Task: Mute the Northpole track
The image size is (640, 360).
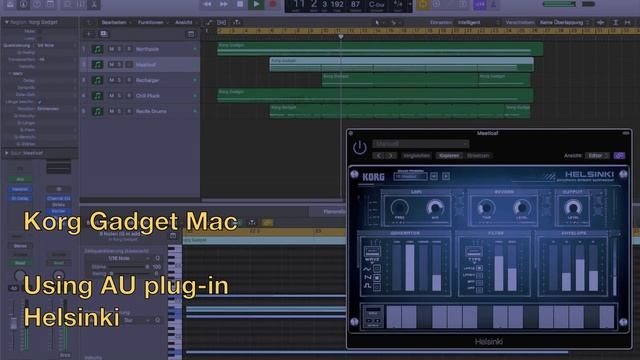Action: coord(111,49)
